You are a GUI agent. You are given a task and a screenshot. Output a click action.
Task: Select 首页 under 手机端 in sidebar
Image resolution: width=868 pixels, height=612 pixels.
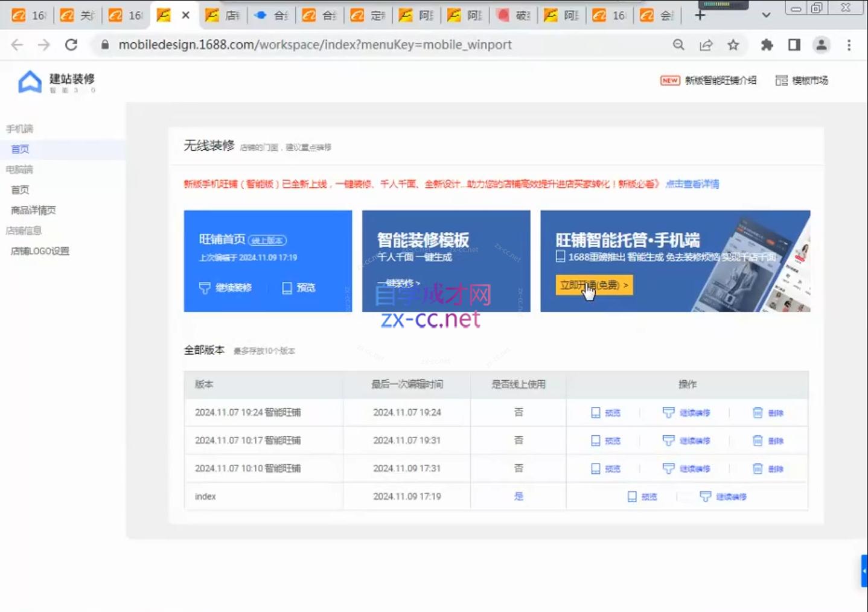[20, 149]
